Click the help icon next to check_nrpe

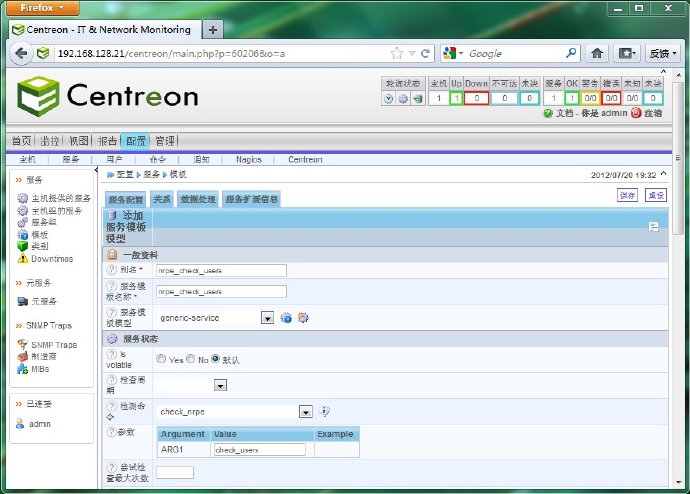[324, 411]
